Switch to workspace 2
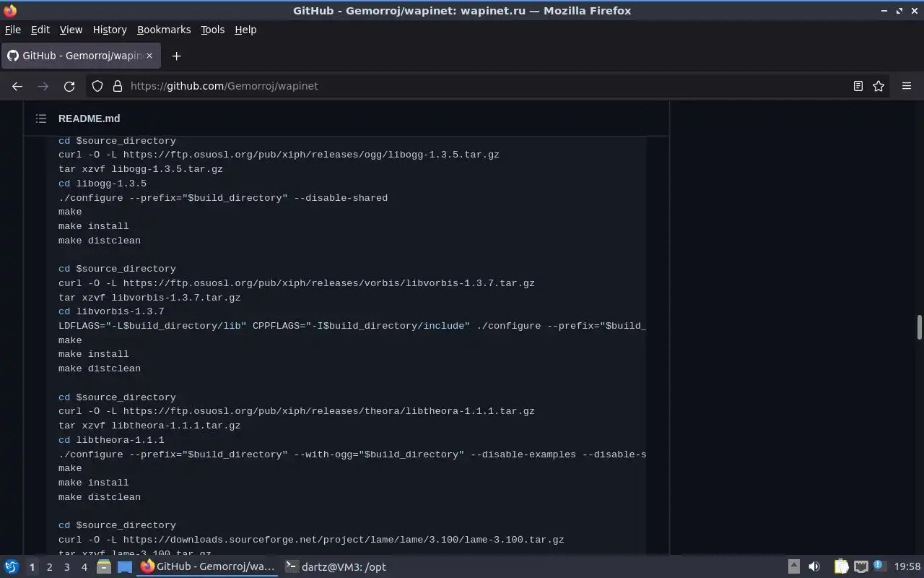 [x=49, y=567]
